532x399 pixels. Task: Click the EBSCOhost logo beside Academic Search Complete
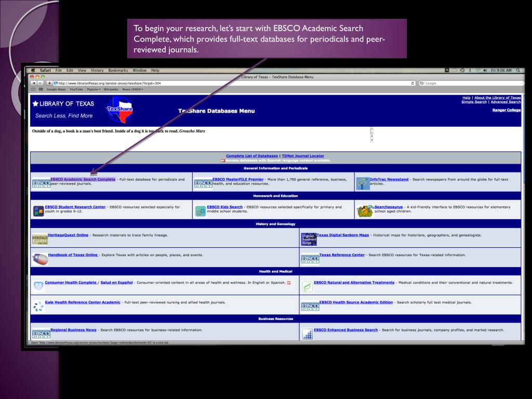pos(41,184)
